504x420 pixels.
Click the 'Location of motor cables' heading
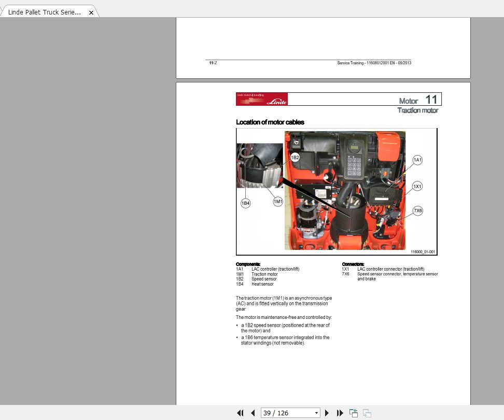(x=270, y=122)
